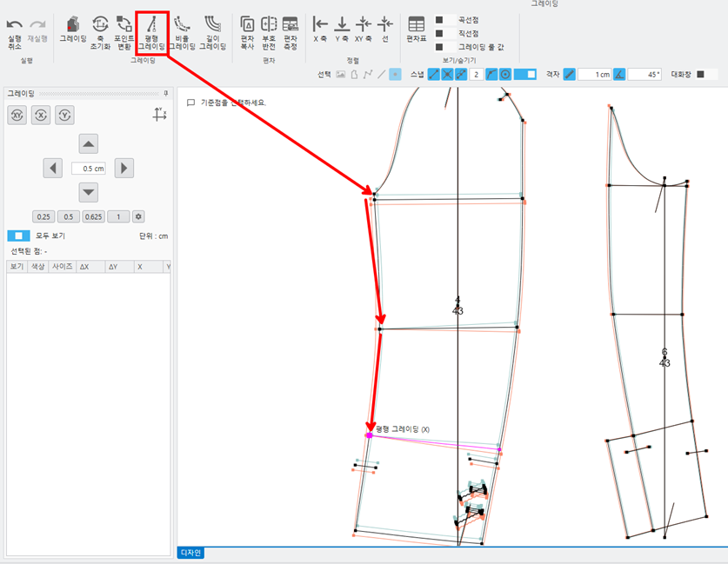The height and width of the screenshot is (564, 728).
Task: Toggle 직선점 visibility switch
Action: point(444,33)
